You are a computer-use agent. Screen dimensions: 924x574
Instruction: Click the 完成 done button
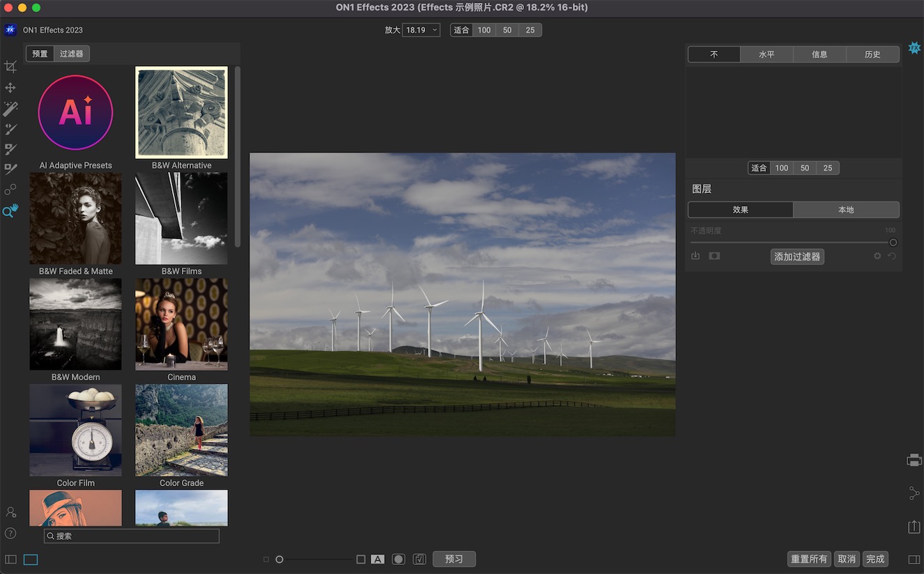(x=876, y=559)
